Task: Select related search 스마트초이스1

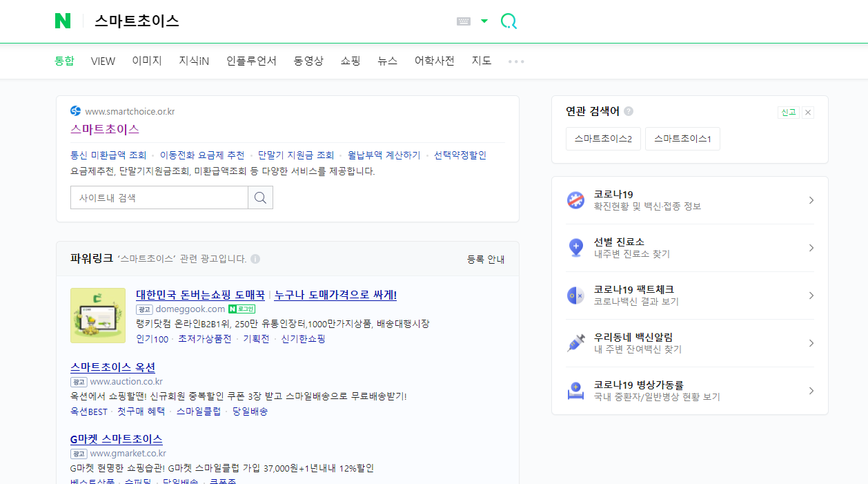Action: pyautogui.click(x=682, y=139)
